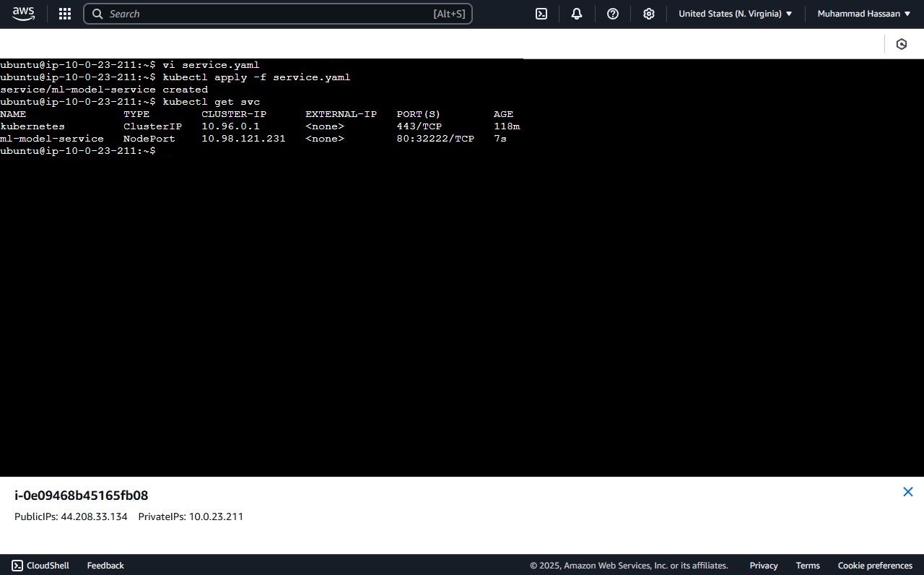Click the ml-model-service row name

point(52,139)
